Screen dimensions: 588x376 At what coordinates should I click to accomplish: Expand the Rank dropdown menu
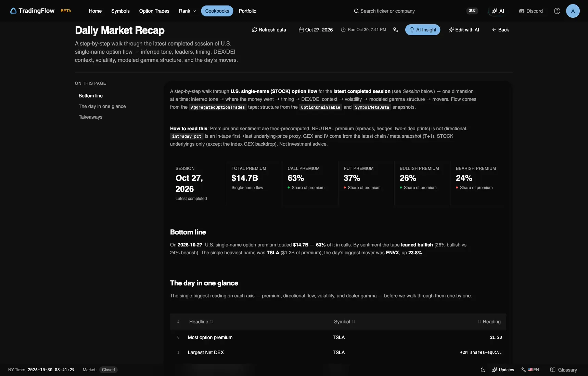click(187, 11)
